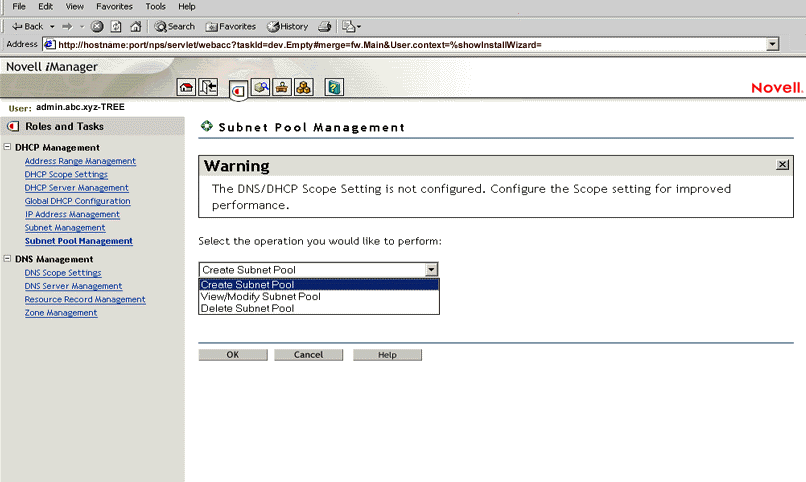Viewport: 806px width, 482px height.
Task: Open the Help menu
Action: (187, 7)
